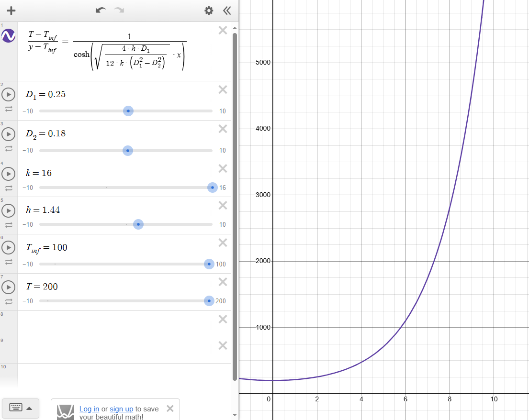Delete the D2 expression row
This screenshot has height=420, width=529.
[x=222, y=129]
